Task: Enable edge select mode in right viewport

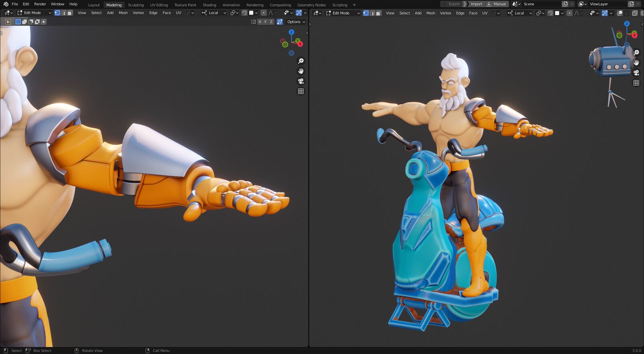Action: point(372,13)
